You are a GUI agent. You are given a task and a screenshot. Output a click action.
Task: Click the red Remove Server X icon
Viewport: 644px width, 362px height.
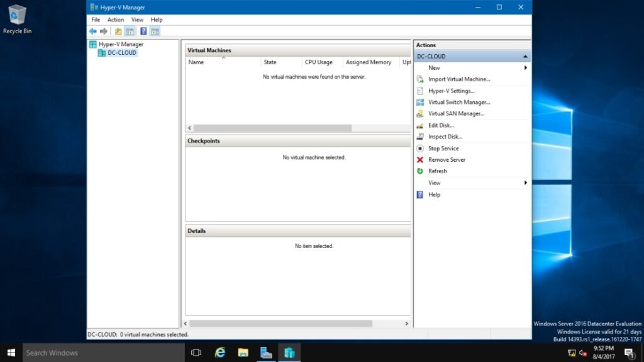pyautogui.click(x=419, y=160)
